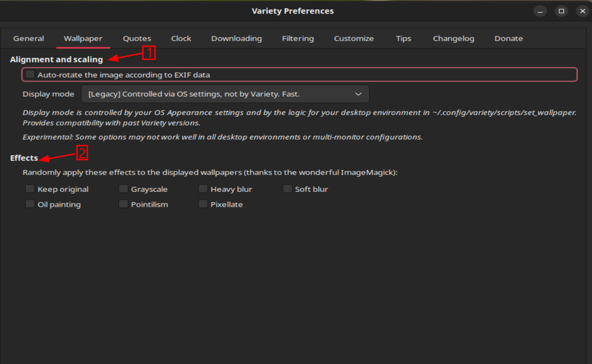592x364 pixels.
Task: Show the Tips tab
Action: pos(403,38)
